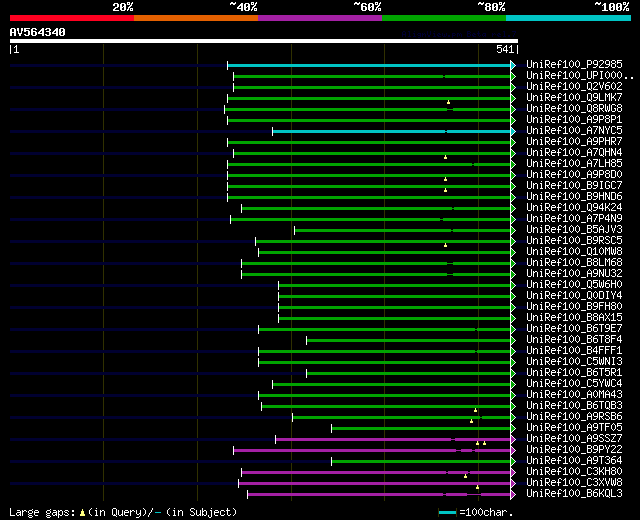Click the UniRef100_Q10MW8 label

coord(574,251)
